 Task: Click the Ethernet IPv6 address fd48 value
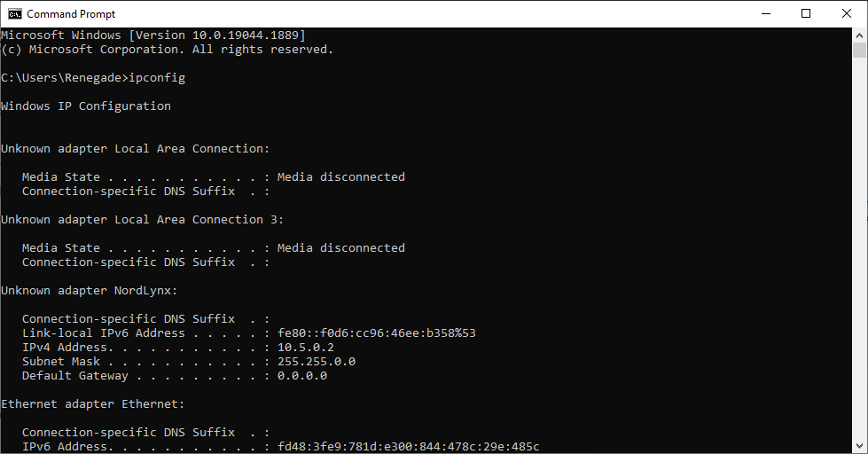[x=408, y=446]
